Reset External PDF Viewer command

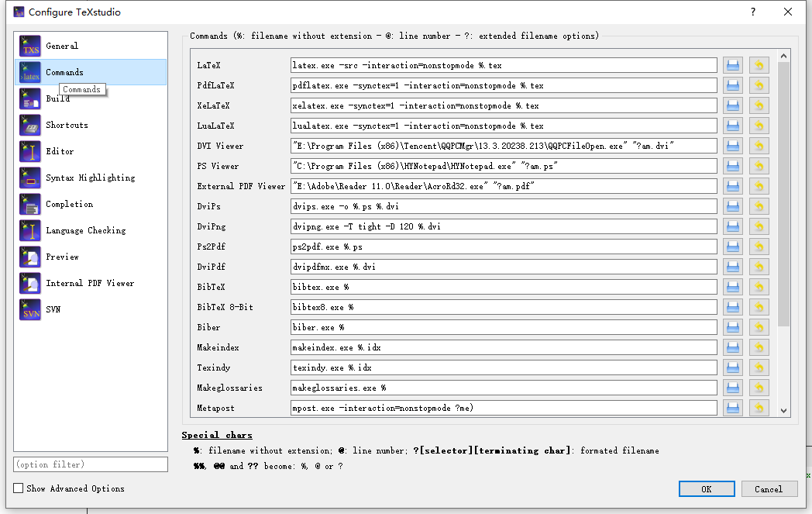(x=759, y=186)
